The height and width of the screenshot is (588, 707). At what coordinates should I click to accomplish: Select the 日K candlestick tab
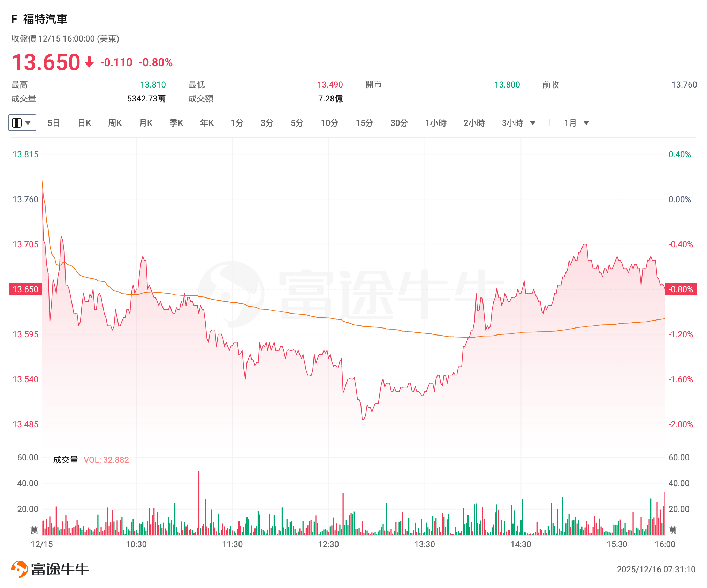(84, 123)
